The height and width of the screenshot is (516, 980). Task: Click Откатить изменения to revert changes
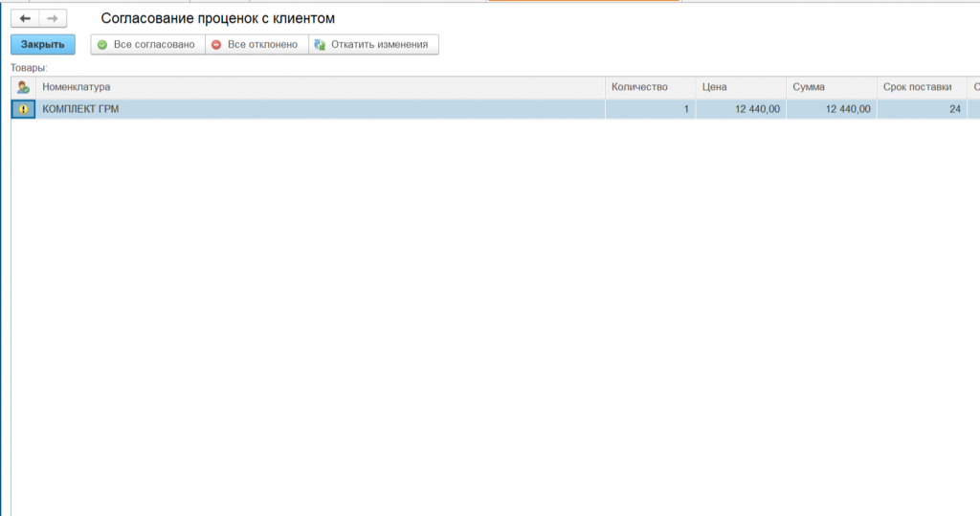click(x=373, y=45)
